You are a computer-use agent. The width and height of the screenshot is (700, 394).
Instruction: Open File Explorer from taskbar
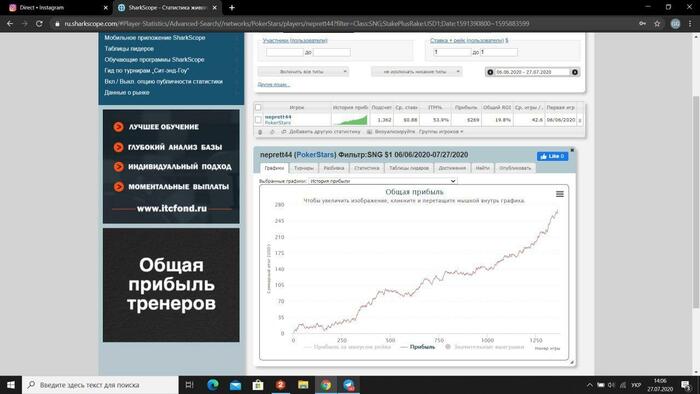point(303,385)
